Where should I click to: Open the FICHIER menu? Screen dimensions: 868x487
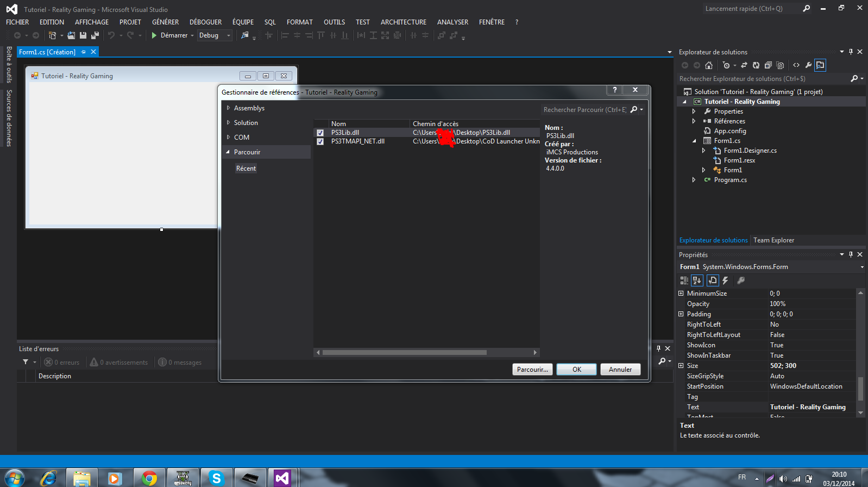tap(17, 22)
